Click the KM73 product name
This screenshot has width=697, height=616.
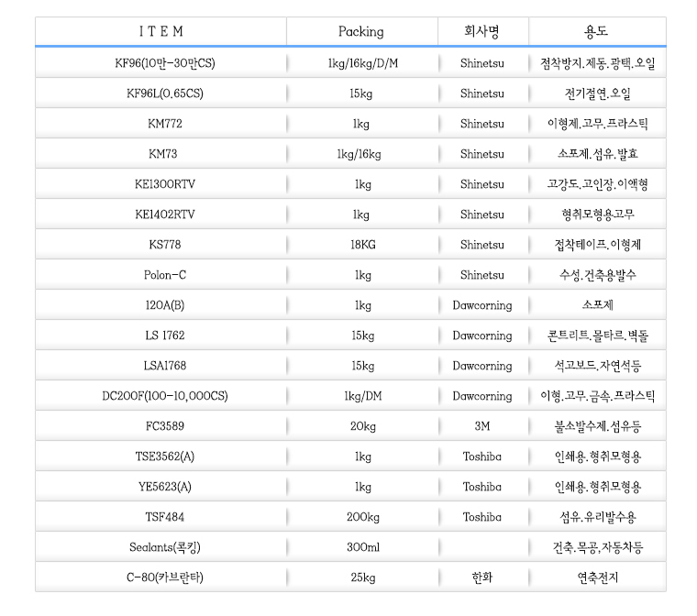(162, 154)
